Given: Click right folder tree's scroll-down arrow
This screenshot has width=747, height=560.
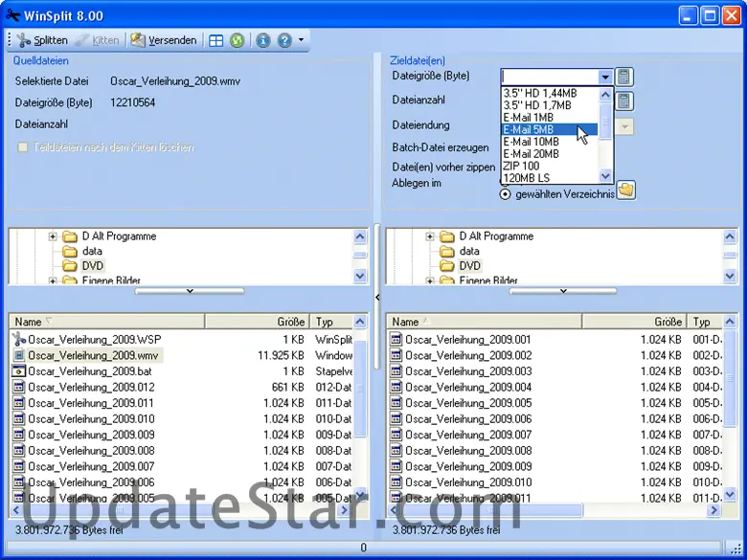Looking at the screenshot, I should (x=730, y=276).
